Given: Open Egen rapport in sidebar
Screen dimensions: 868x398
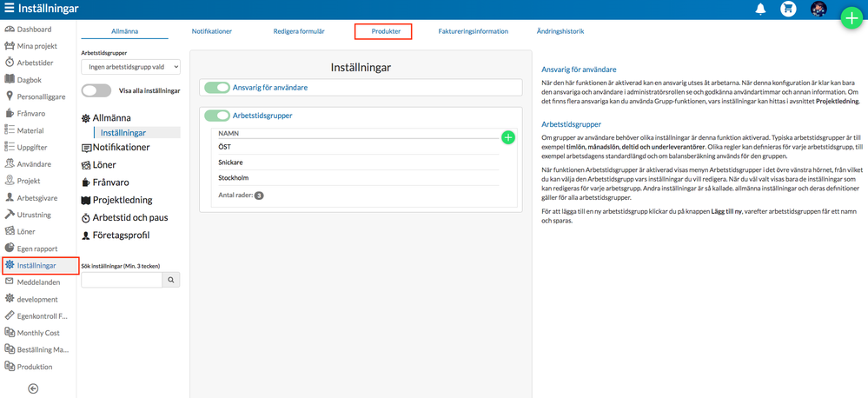Looking at the screenshot, I should click(x=37, y=249).
